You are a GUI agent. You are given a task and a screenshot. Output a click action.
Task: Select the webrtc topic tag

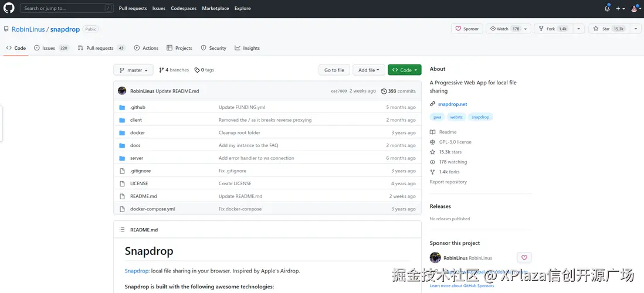[456, 117]
